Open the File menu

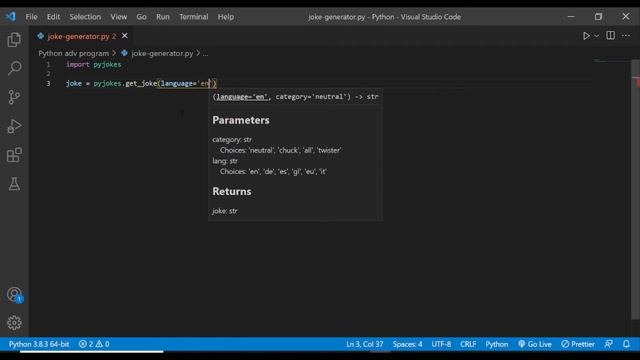tap(31, 17)
